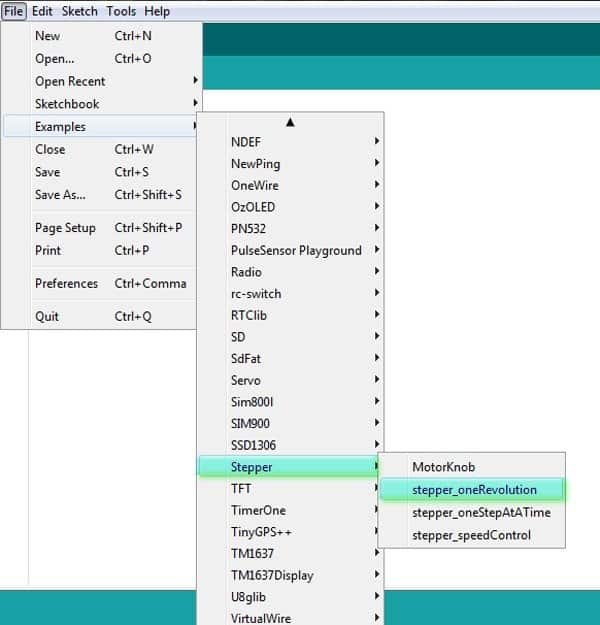Viewport: 600px width, 625px height.
Task: Select the SD examples entry
Action: pyautogui.click(x=291, y=337)
